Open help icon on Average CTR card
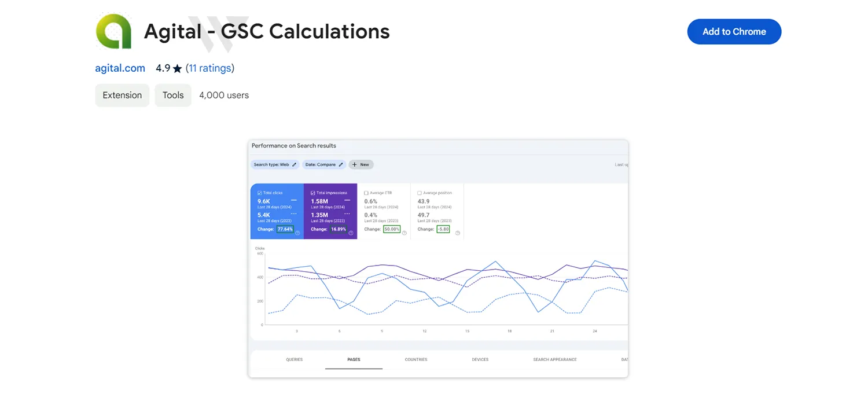Screen dimensions: 868x405 (x=404, y=233)
